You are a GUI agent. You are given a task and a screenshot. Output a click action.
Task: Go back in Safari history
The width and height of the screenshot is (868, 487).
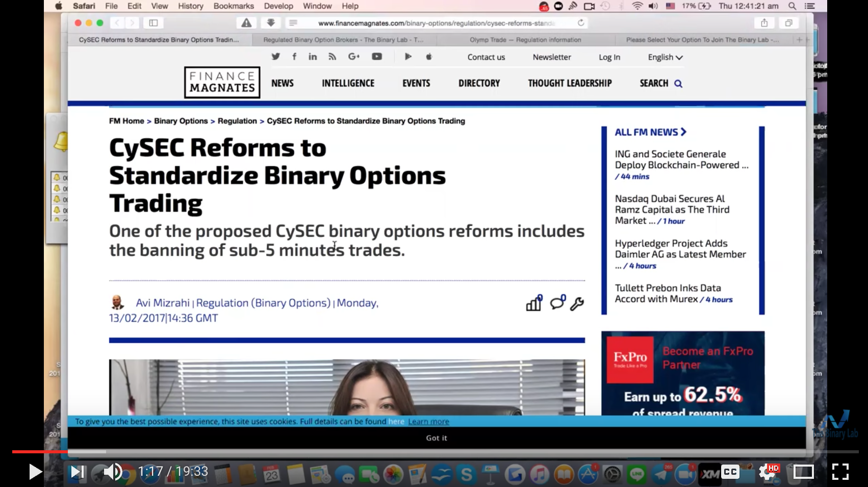click(117, 22)
